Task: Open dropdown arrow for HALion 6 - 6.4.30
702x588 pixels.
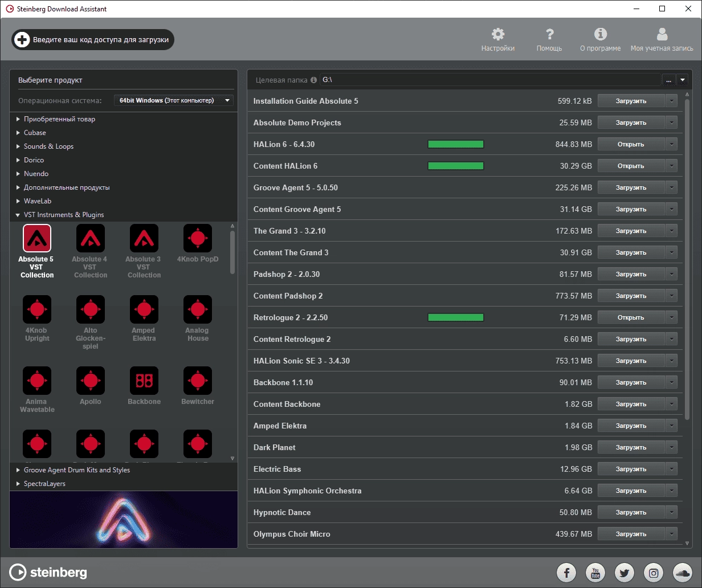Action: pyautogui.click(x=672, y=144)
